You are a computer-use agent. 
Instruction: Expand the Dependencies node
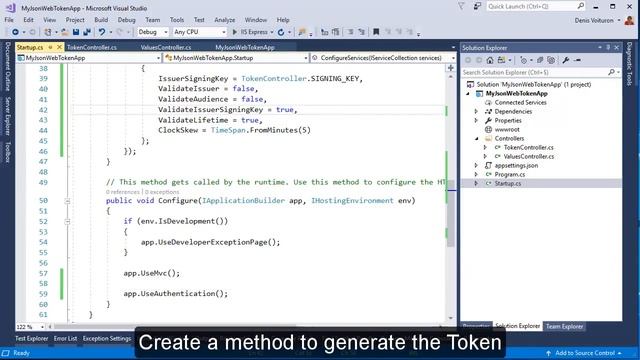476,111
